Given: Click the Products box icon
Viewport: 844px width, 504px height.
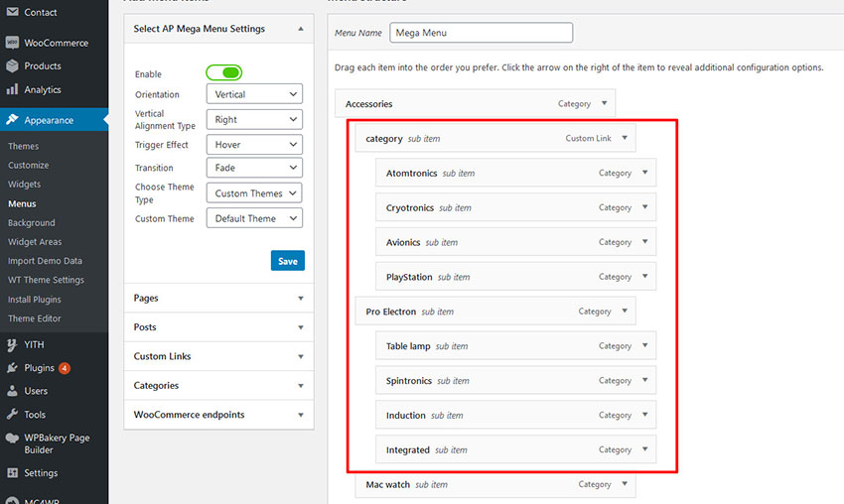Looking at the screenshot, I should click(x=12, y=66).
